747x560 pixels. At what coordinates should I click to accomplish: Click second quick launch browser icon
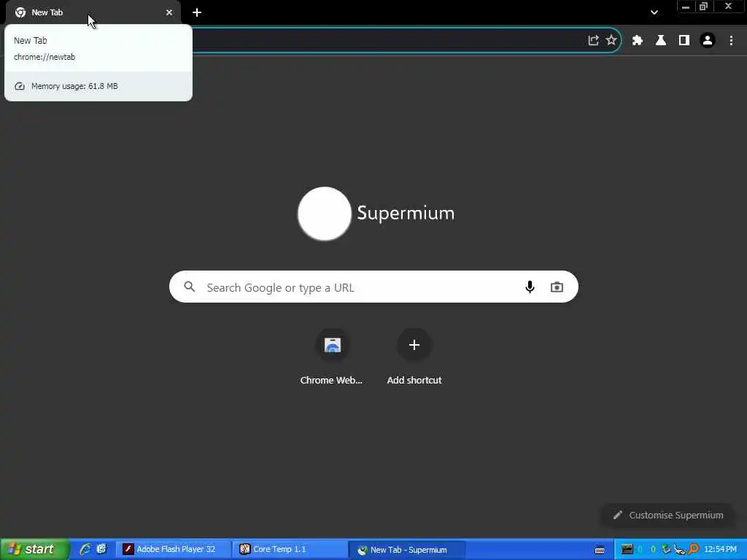tap(101, 549)
